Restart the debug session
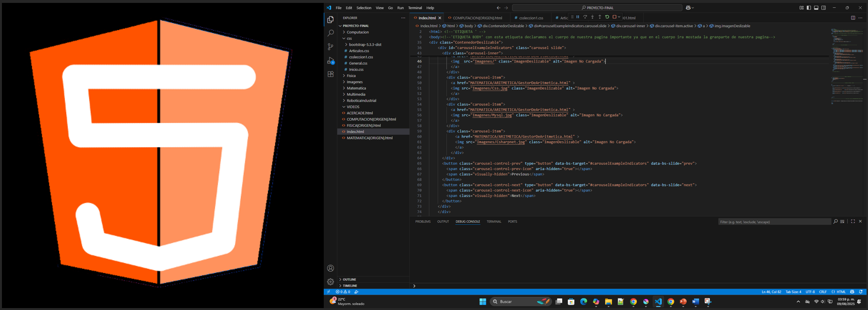The image size is (868, 310). pyautogui.click(x=607, y=17)
